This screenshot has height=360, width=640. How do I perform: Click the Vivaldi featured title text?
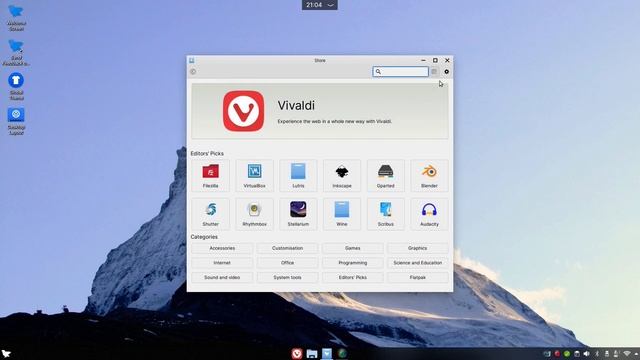(296, 105)
